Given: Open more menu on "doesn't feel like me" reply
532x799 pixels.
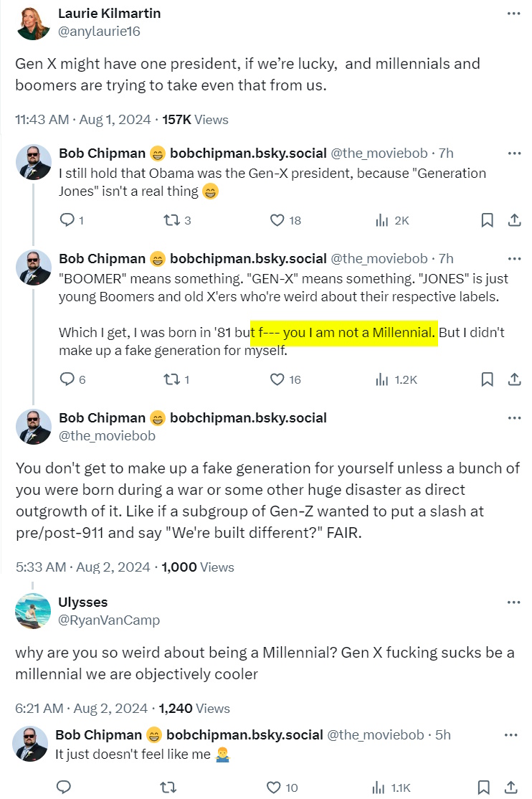Looking at the screenshot, I should [510, 735].
